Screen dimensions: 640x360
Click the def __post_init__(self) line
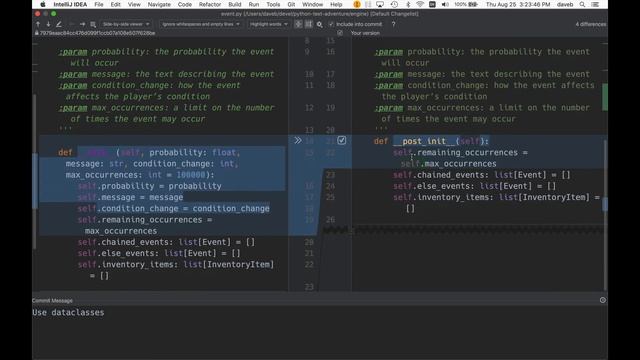pos(431,141)
